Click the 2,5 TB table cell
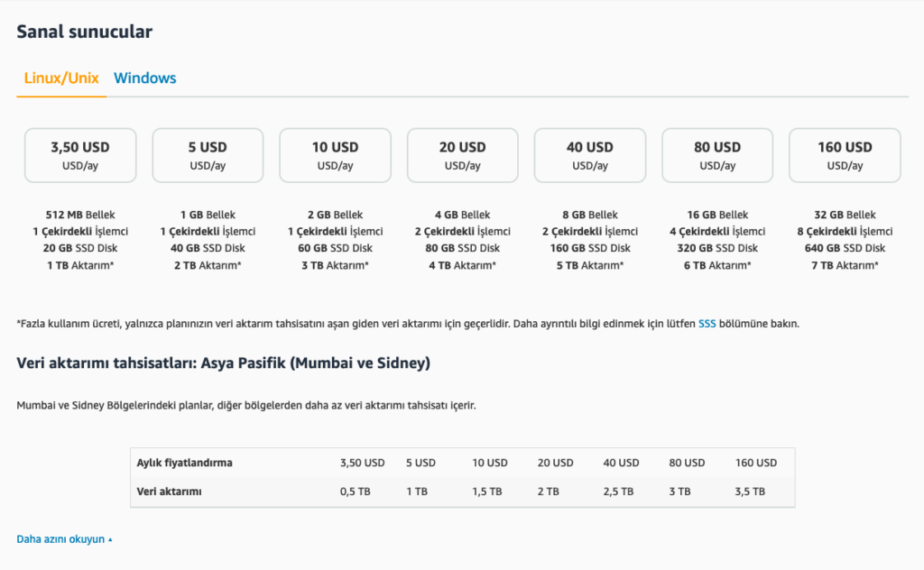 (x=619, y=492)
